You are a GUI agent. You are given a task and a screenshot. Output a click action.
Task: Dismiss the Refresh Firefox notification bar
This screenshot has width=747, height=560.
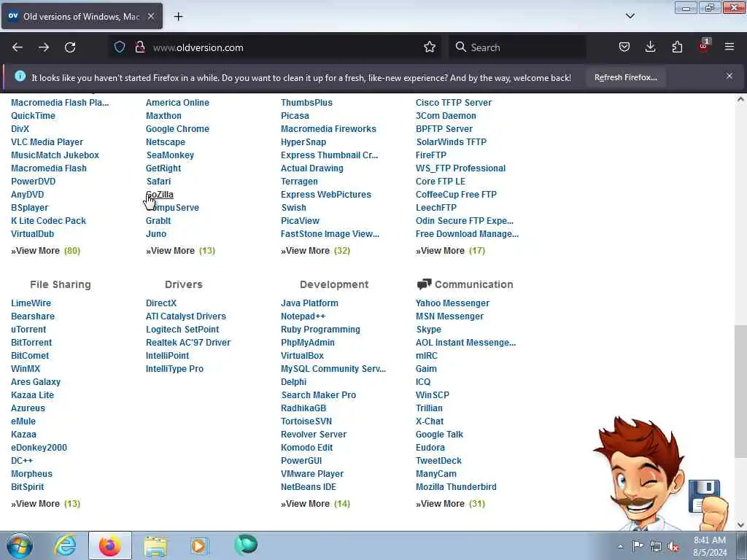coord(729,76)
